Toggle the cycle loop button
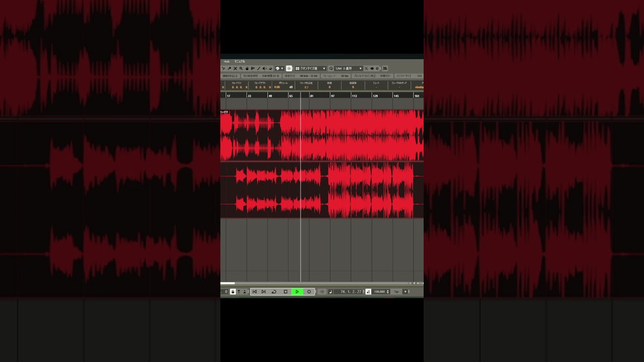 click(274, 292)
